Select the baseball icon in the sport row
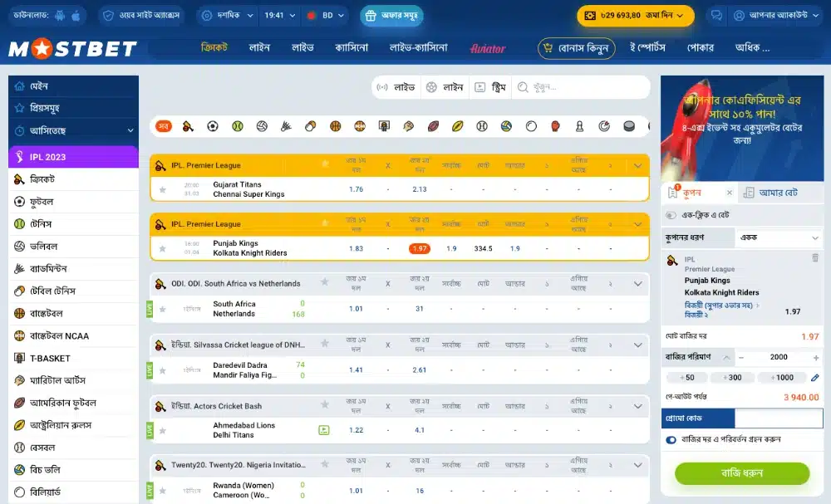 coord(482,126)
